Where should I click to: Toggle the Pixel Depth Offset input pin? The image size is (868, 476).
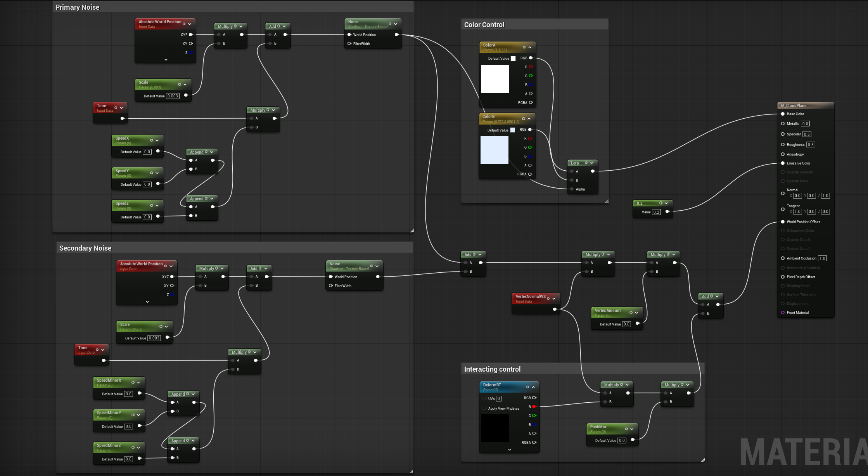tap(783, 277)
